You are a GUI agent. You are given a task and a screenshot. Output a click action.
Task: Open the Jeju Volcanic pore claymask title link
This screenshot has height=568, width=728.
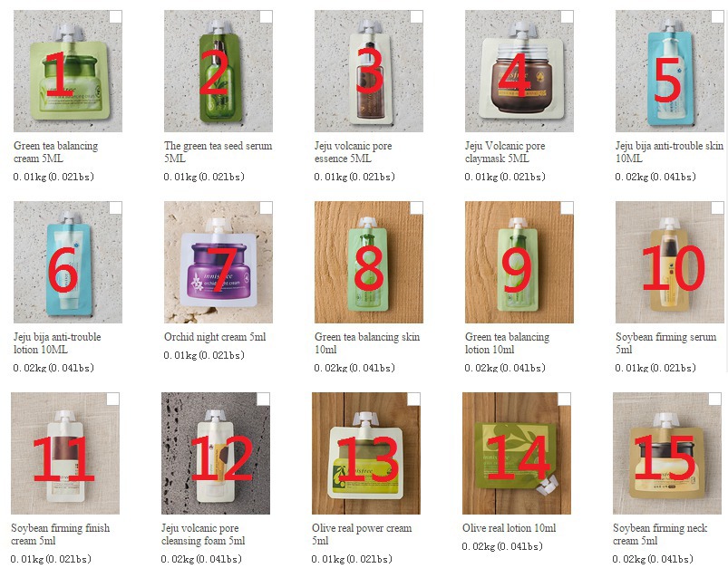pos(505,152)
